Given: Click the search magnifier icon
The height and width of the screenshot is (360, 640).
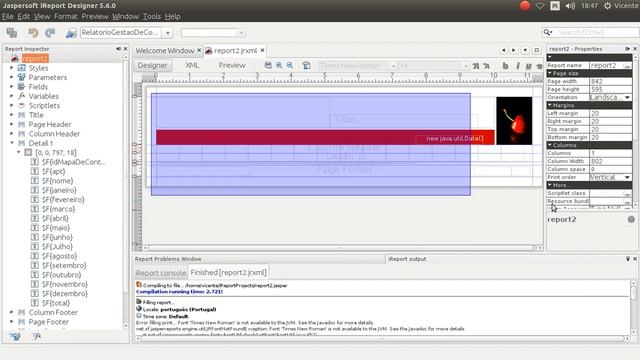Looking at the screenshot, I should [x=548, y=32].
